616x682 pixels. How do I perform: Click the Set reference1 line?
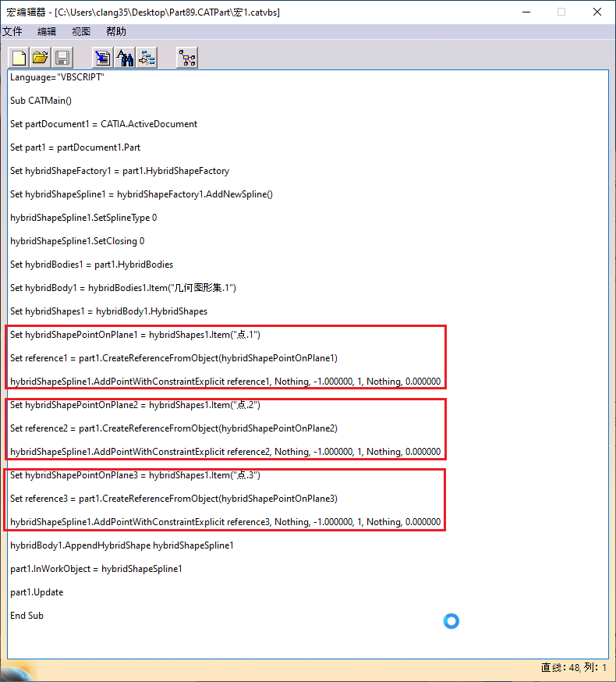(174, 358)
